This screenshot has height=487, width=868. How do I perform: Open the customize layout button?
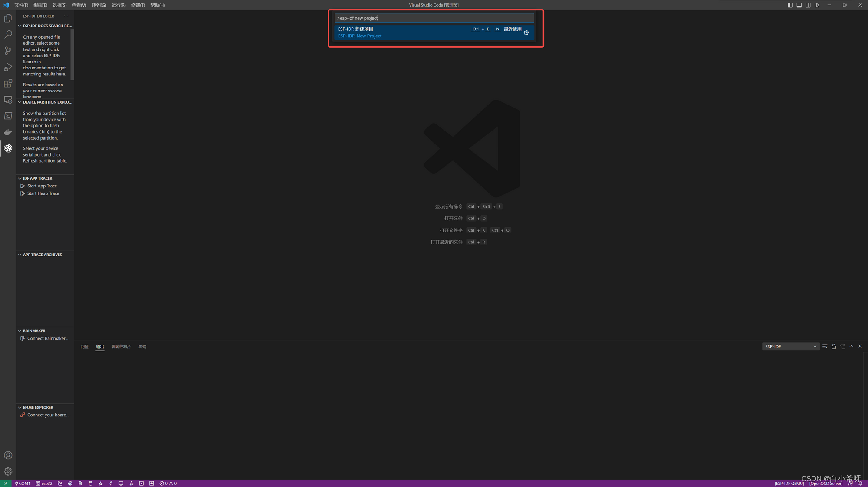point(817,5)
